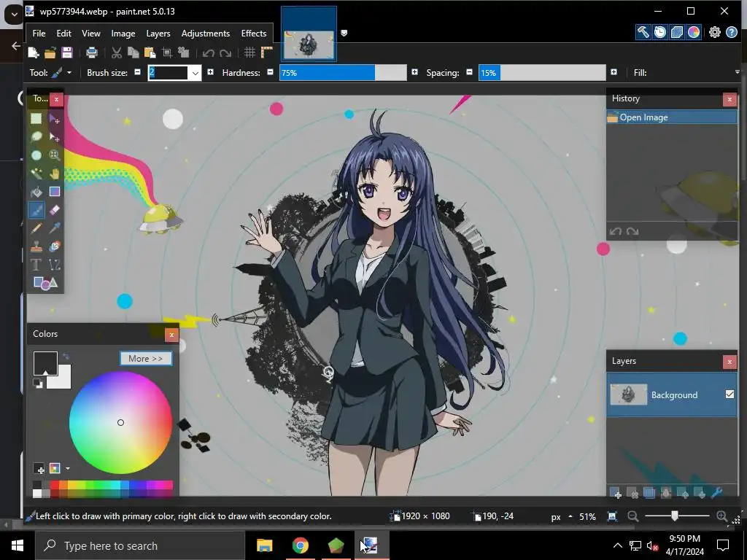Select the Gradient tool
This screenshot has width=747, height=560.
(x=54, y=192)
